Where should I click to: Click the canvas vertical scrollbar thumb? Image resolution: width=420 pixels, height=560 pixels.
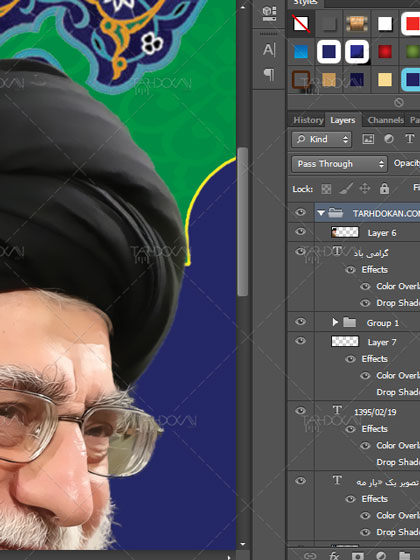pyautogui.click(x=243, y=221)
